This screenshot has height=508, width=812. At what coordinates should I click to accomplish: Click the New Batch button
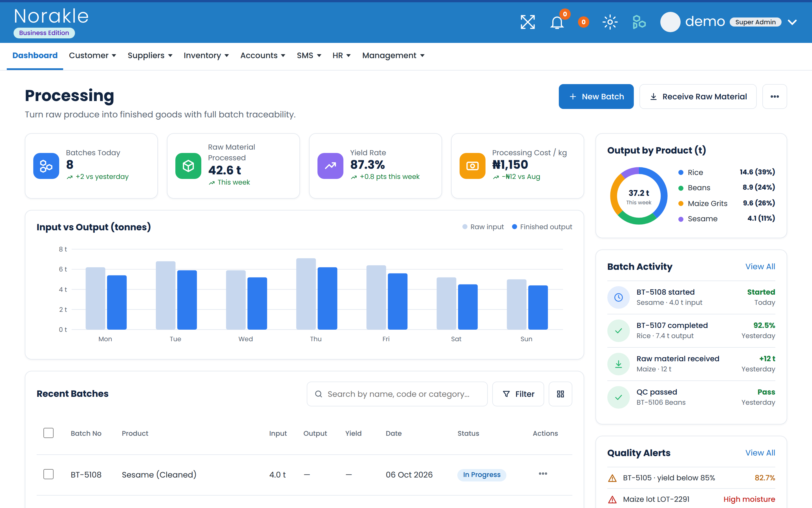[x=596, y=97]
